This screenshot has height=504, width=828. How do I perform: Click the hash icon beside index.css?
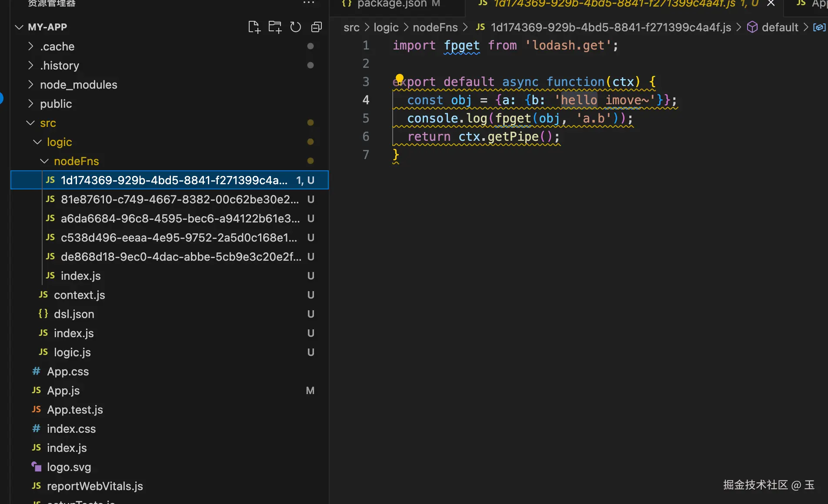point(37,428)
